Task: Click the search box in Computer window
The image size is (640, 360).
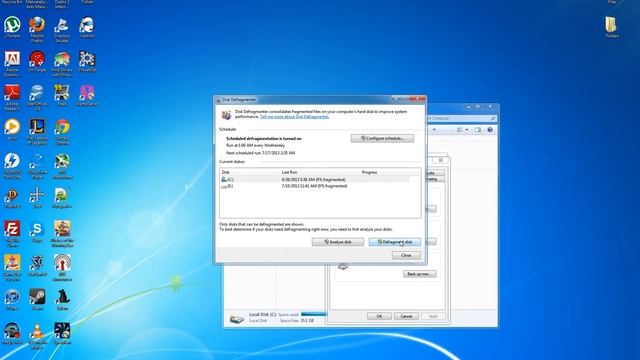Action: pos(461,118)
